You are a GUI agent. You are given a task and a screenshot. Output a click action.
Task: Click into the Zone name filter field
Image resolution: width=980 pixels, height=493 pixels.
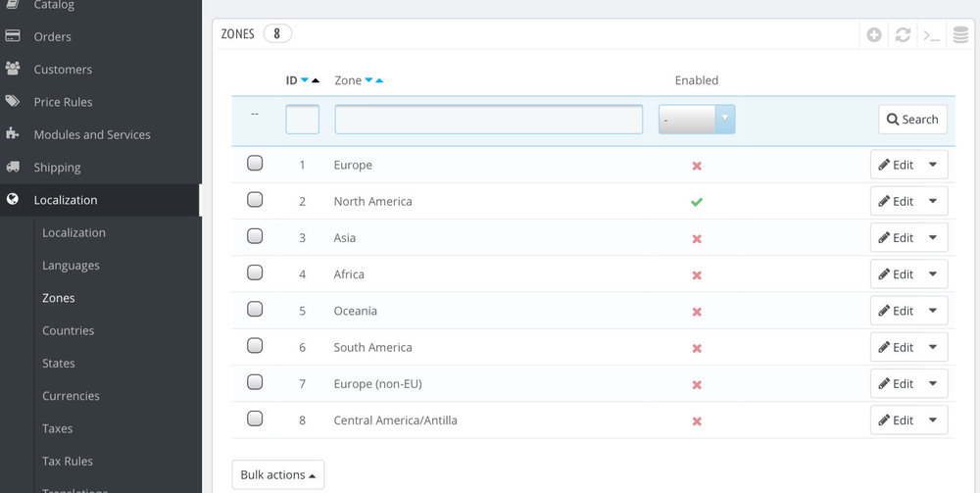[x=488, y=120]
